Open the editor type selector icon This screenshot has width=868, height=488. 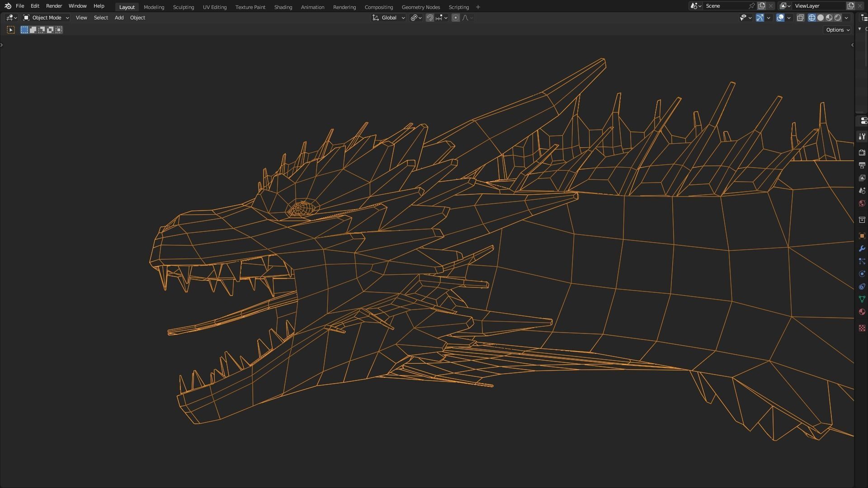(x=11, y=18)
